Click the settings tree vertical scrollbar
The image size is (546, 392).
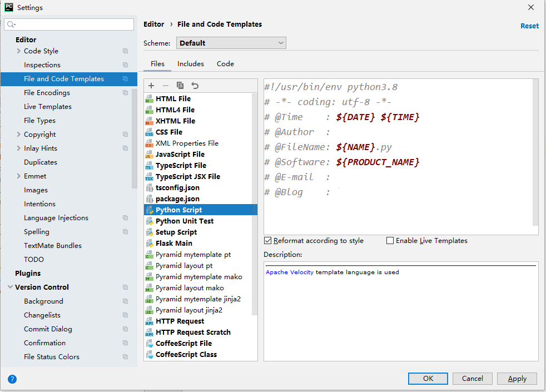coord(135,139)
